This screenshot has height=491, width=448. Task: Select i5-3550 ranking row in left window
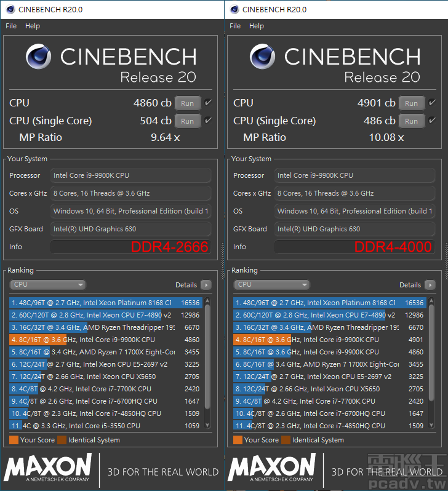point(106,426)
